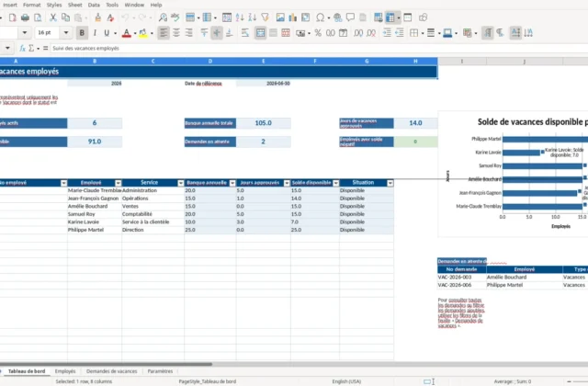Viewport: 588px width, 386px height.
Task: Open the Styles menu
Action: 54,5
